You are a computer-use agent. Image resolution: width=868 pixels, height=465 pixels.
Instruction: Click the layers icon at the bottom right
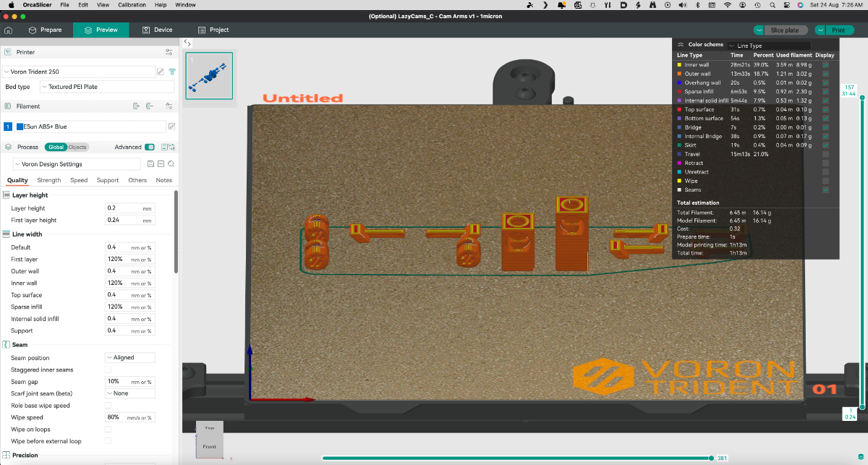(x=861, y=456)
